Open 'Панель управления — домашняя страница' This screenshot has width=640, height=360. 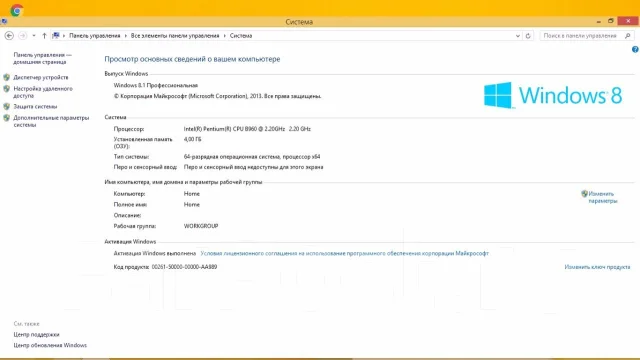click(x=42, y=58)
